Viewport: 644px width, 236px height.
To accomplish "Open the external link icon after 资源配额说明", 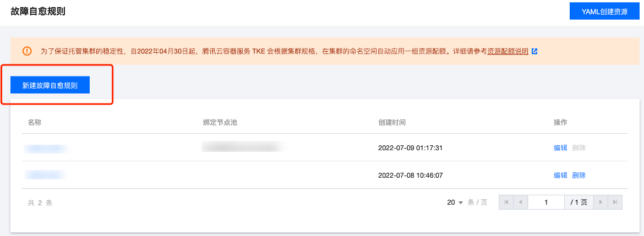I will pos(534,52).
